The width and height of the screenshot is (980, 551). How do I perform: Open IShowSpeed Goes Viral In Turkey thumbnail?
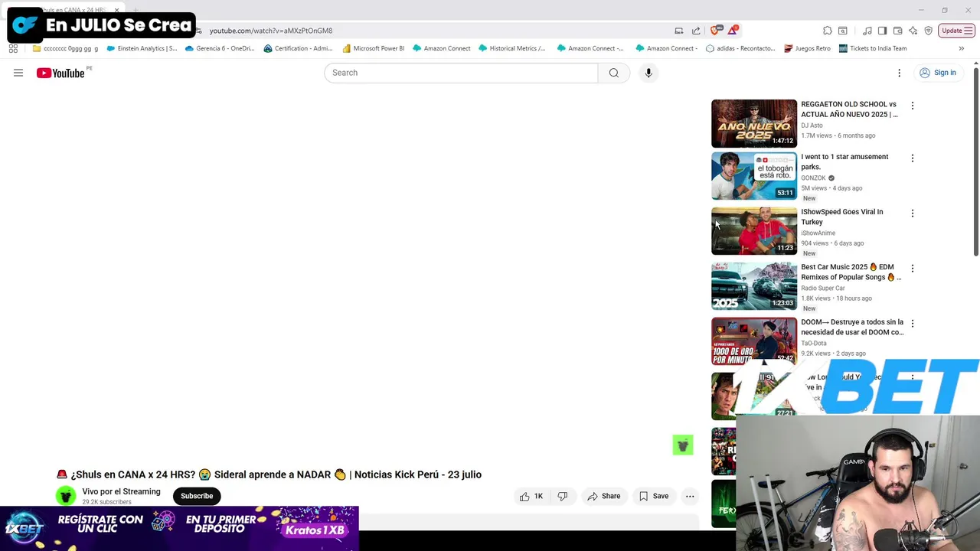(x=754, y=231)
